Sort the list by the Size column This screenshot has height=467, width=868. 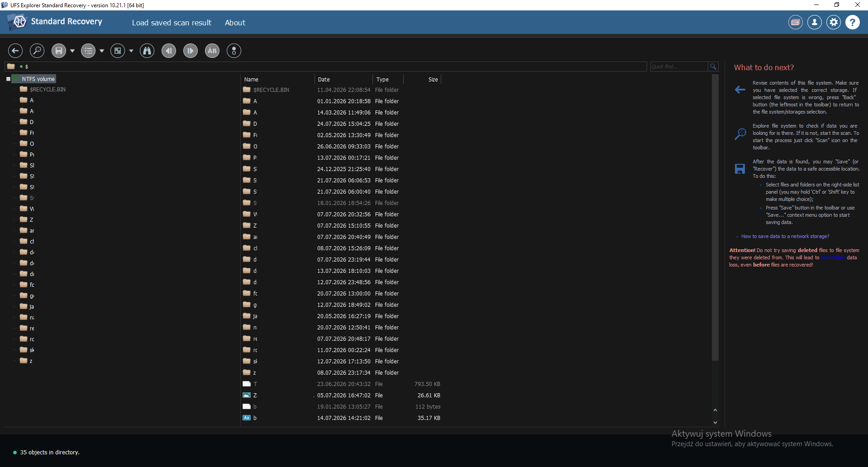[422, 80]
